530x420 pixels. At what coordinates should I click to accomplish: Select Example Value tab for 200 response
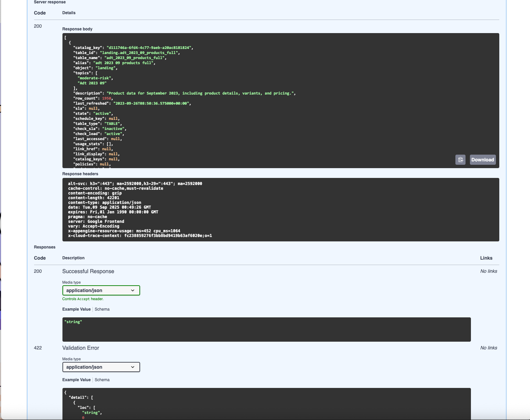click(x=76, y=309)
